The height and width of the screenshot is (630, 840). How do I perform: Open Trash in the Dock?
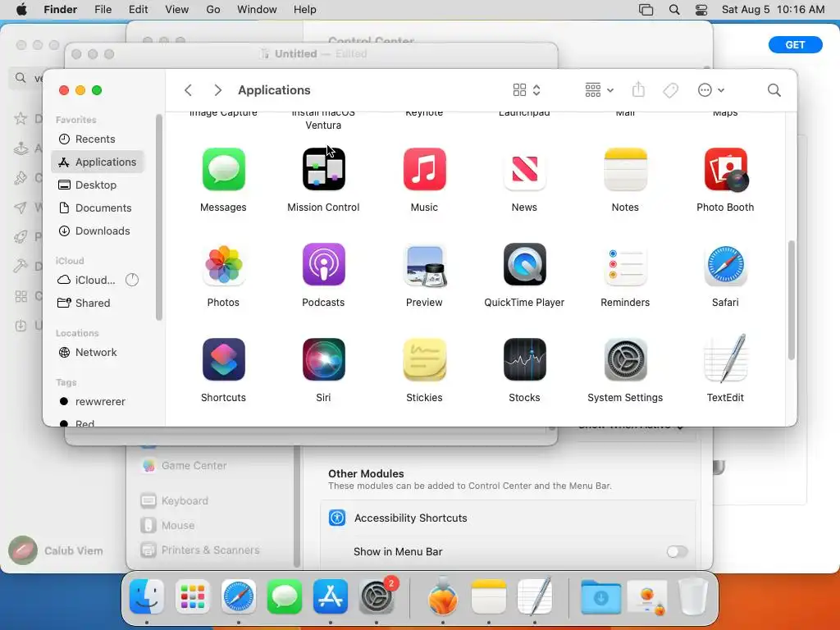click(x=693, y=596)
